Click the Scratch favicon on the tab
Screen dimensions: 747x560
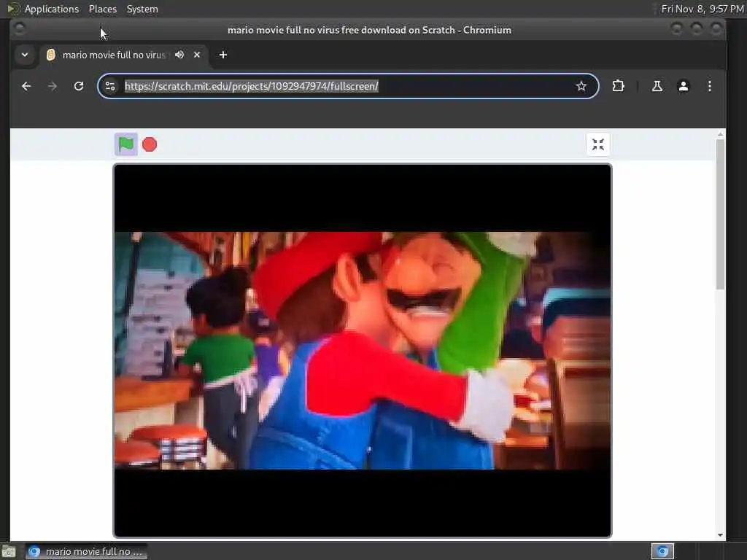pos(51,55)
